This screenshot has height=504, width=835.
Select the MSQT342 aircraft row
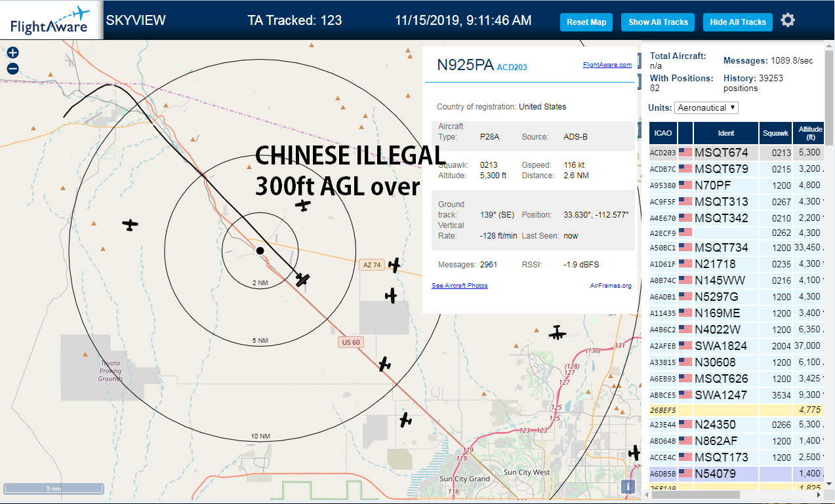737,218
